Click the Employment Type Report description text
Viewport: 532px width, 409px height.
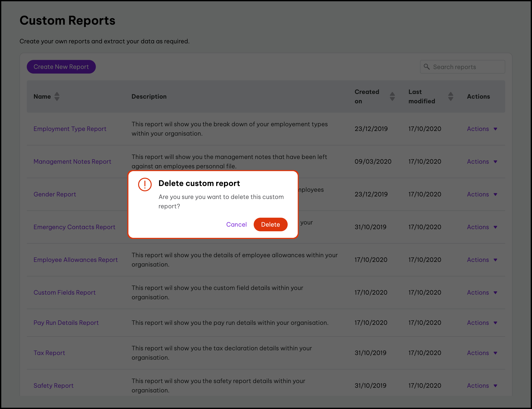[230, 129]
